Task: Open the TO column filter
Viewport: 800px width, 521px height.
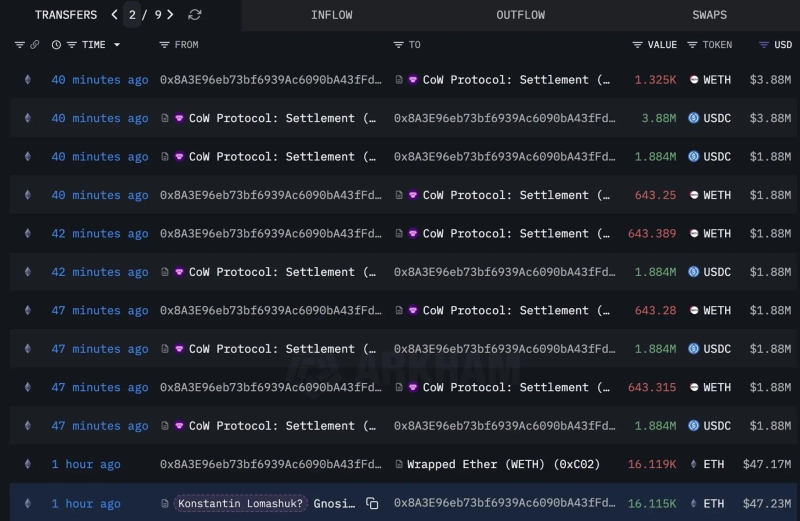Action: (399, 45)
